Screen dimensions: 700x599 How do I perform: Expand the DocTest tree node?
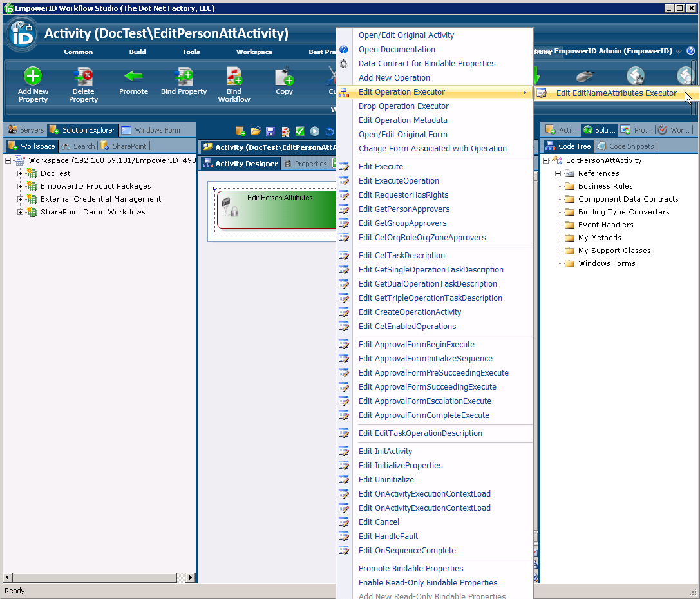(x=19, y=173)
